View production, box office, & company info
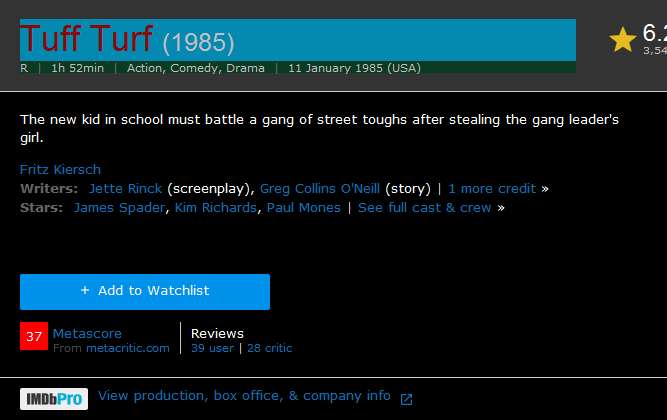 244,396
